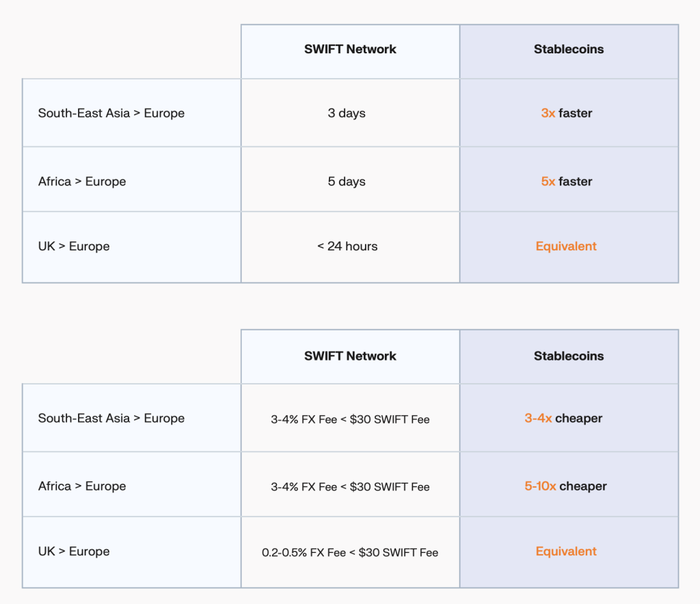Select the "3-4x cheaper" cell
The image size is (700, 604).
(563, 418)
